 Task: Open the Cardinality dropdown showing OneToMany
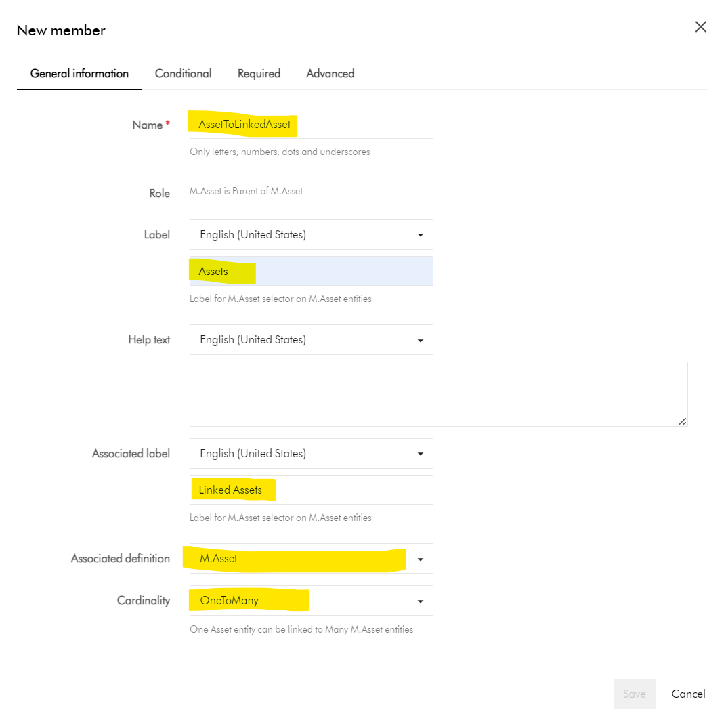[x=311, y=601]
